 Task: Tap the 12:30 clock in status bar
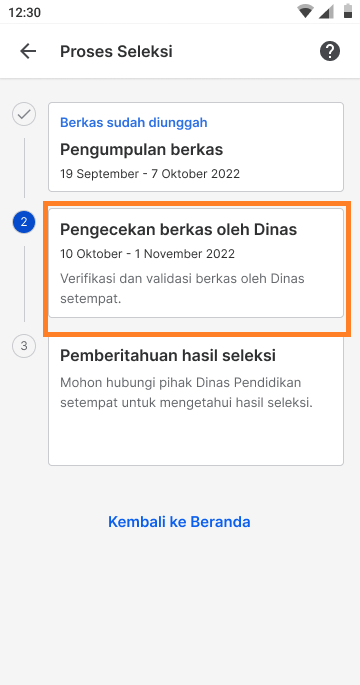pos(24,12)
